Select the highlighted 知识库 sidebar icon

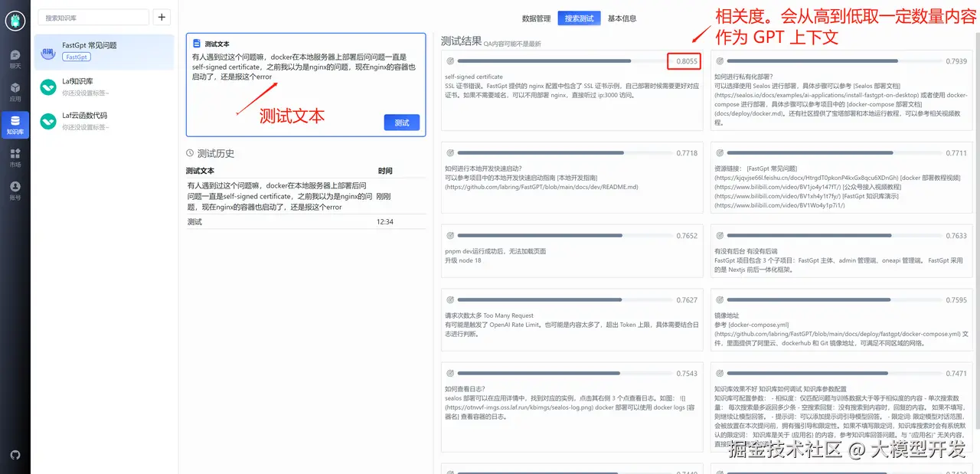(x=15, y=123)
